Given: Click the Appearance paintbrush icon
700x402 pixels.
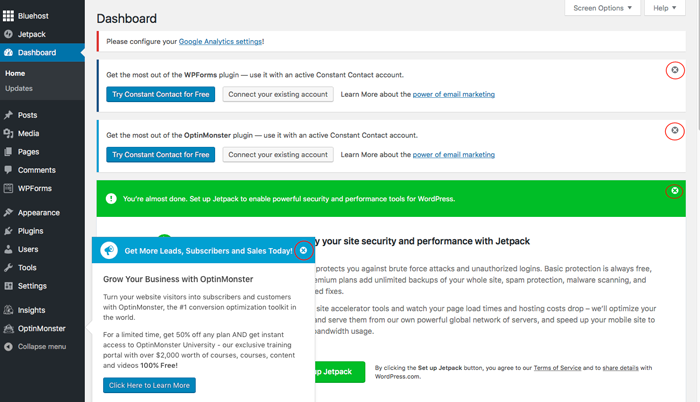Looking at the screenshot, I should point(9,212).
